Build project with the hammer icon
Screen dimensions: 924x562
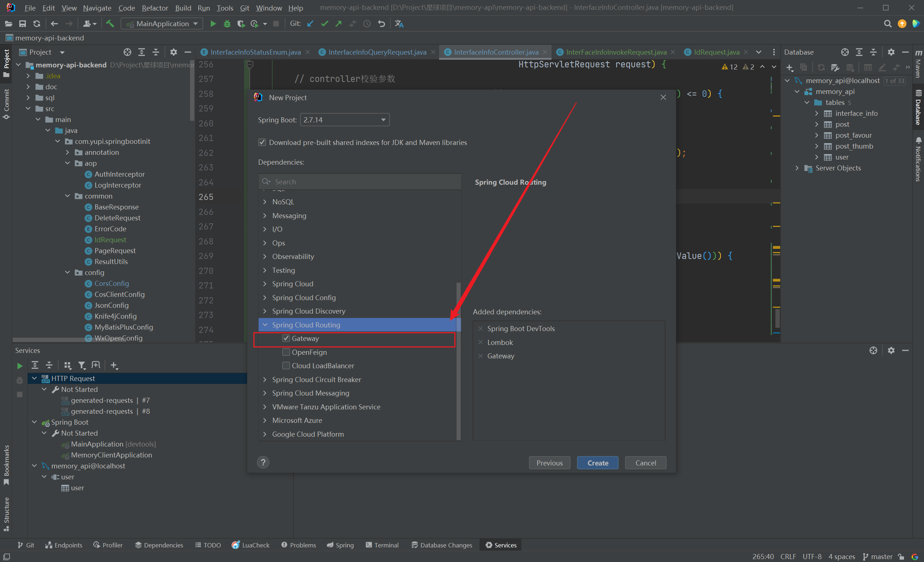pyautogui.click(x=110, y=24)
